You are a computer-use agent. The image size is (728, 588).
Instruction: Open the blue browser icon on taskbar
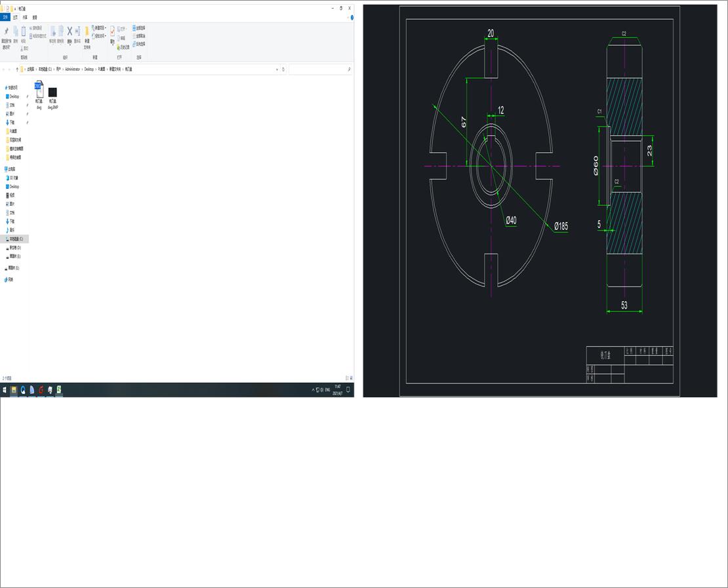tap(23, 390)
